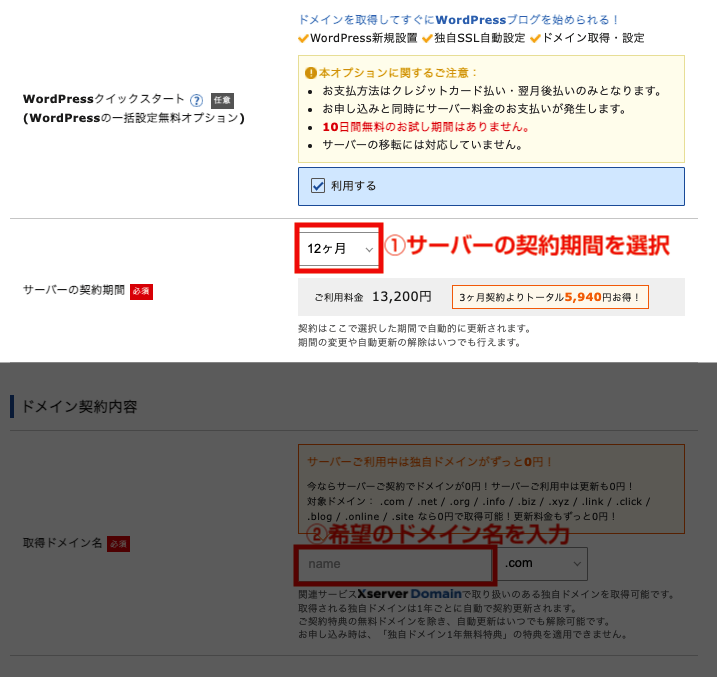
Task: Click the Xserver Domain service name
Action: (x=410, y=592)
